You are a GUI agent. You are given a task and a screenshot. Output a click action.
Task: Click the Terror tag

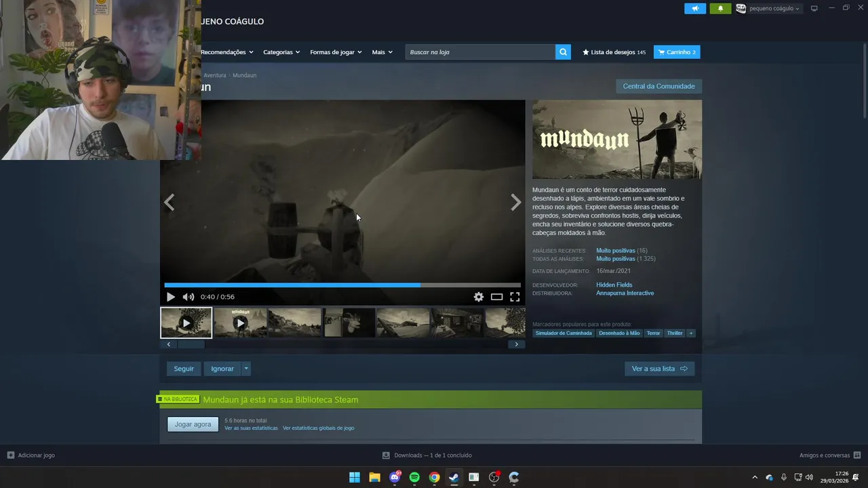tap(653, 333)
